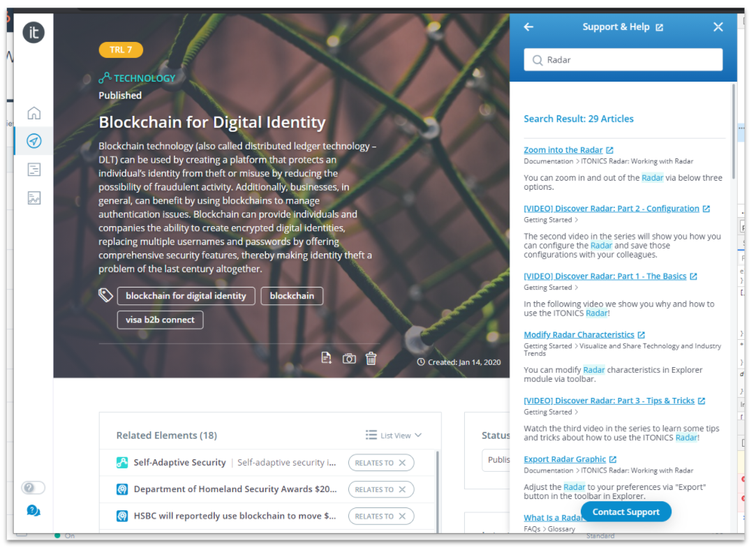This screenshot has width=756, height=550.
Task: Click the Contact Support button
Action: pyautogui.click(x=626, y=512)
